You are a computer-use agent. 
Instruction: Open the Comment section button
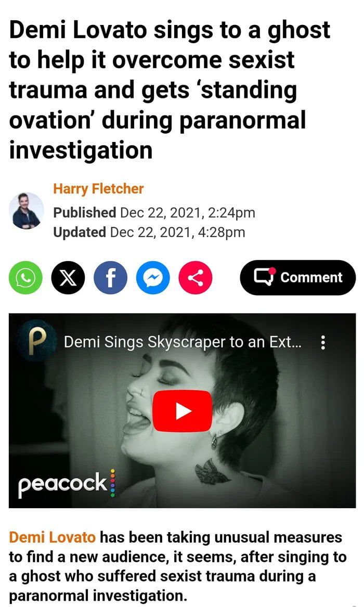[297, 278]
